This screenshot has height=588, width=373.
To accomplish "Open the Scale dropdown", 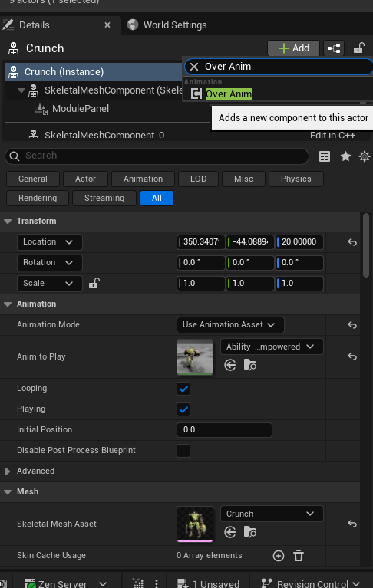I will (x=50, y=283).
